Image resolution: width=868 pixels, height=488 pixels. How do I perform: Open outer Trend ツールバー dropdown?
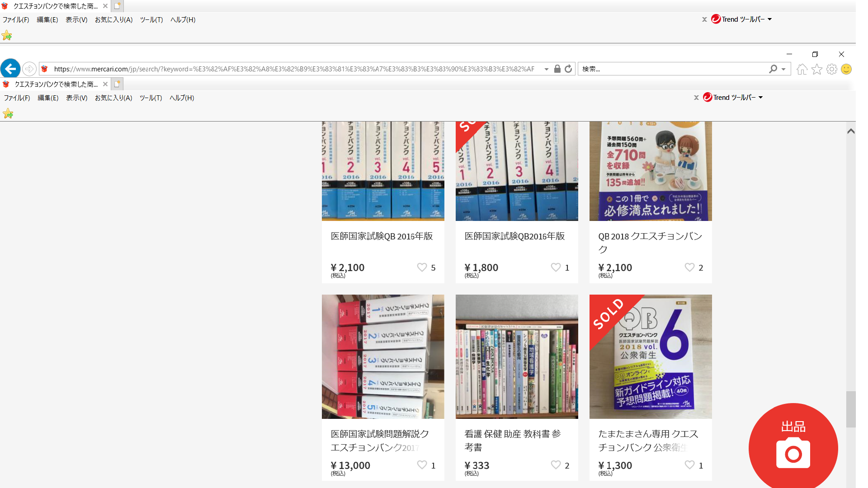click(x=769, y=19)
